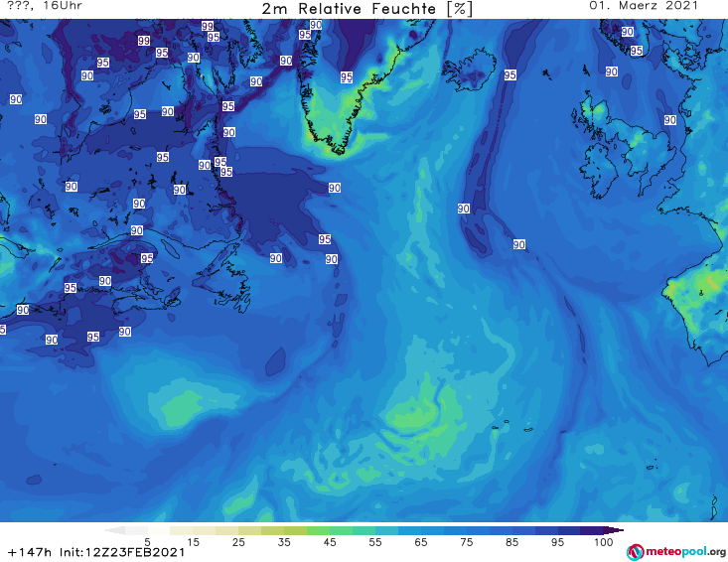Click the colorbar value label '5'

pyautogui.click(x=147, y=542)
